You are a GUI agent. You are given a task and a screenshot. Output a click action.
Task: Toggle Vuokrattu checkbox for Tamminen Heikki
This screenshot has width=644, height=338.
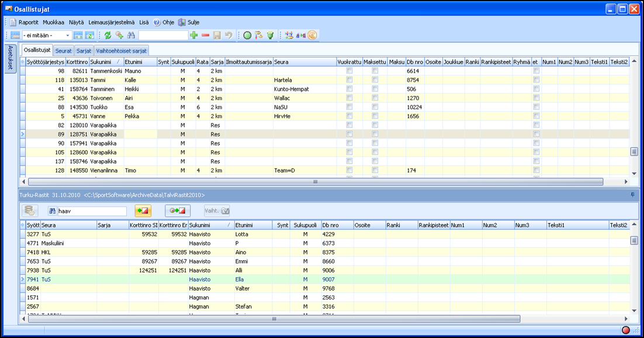[x=349, y=89]
